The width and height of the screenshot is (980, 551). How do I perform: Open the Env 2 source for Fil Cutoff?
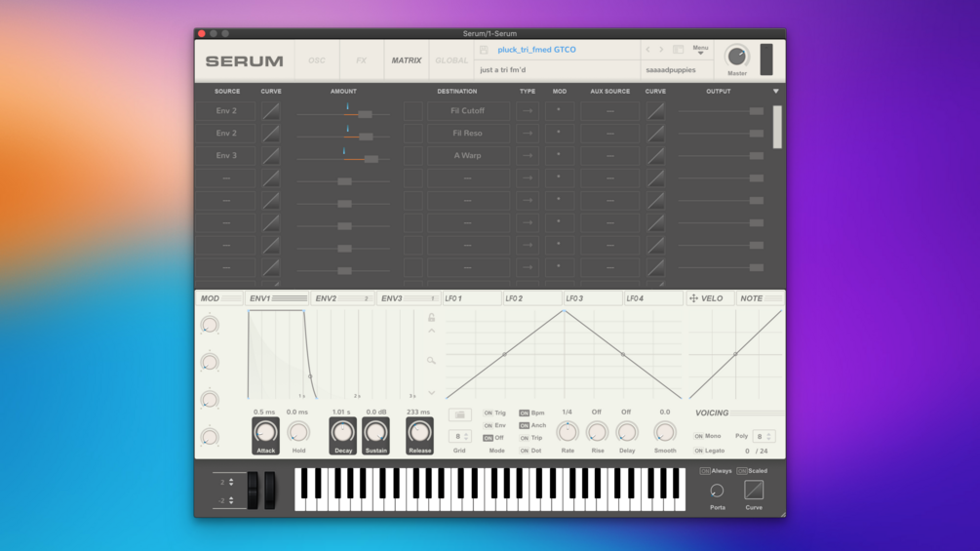[225, 111]
